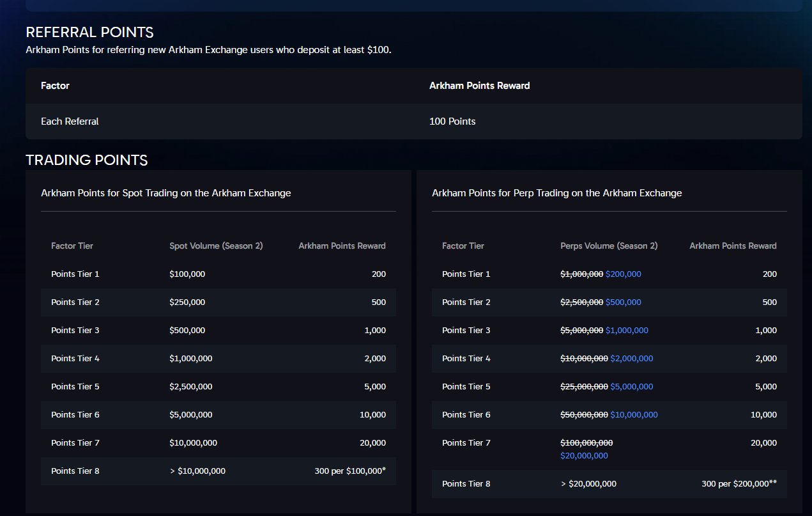812x516 pixels.
Task: Click the Spot Volume (Season 2) column header
Action: click(216, 246)
